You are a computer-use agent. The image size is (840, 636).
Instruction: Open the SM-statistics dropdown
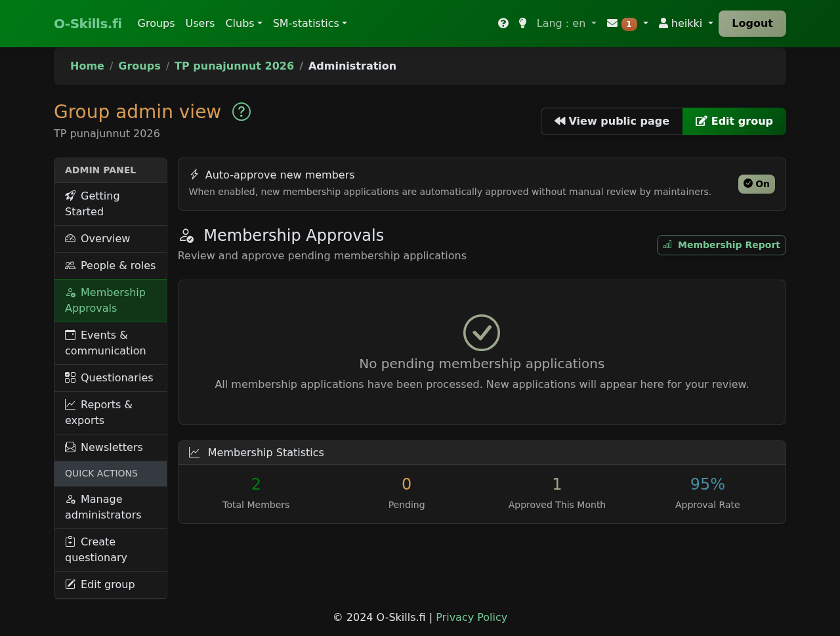pyautogui.click(x=310, y=24)
